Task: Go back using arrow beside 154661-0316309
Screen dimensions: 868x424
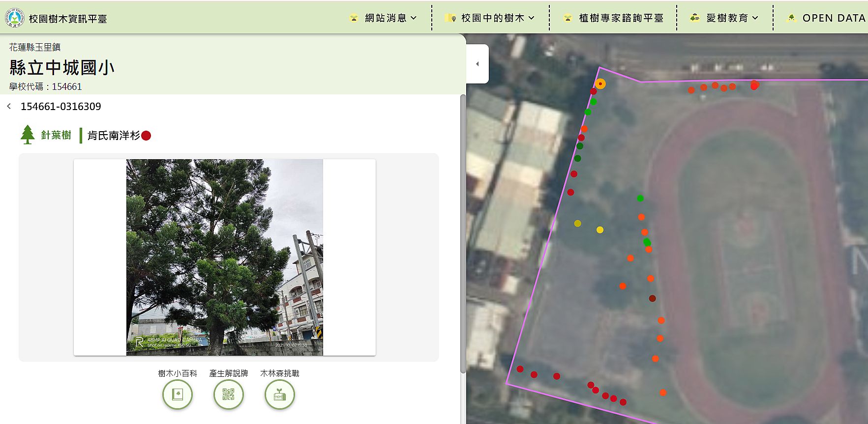Action: click(9, 107)
